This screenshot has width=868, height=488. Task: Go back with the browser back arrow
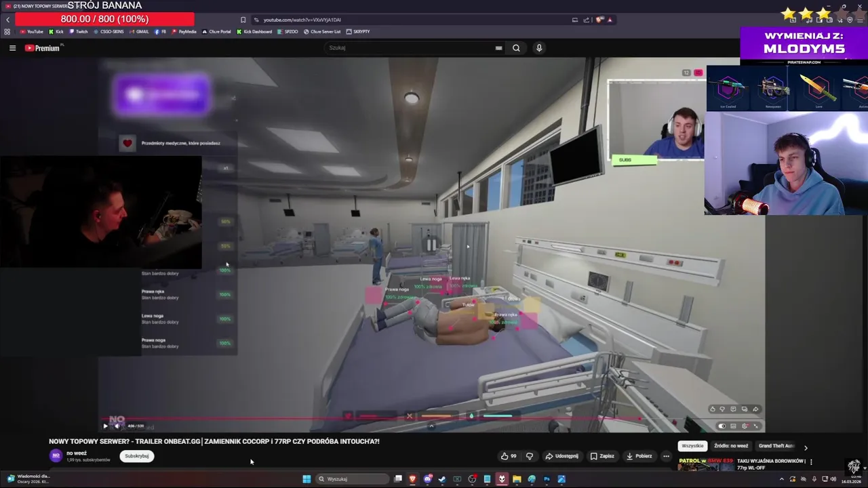tap(7, 20)
